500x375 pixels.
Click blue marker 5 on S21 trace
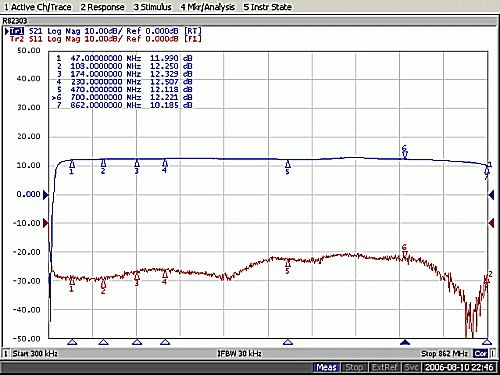pyautogui.click(x=288, y=168)
